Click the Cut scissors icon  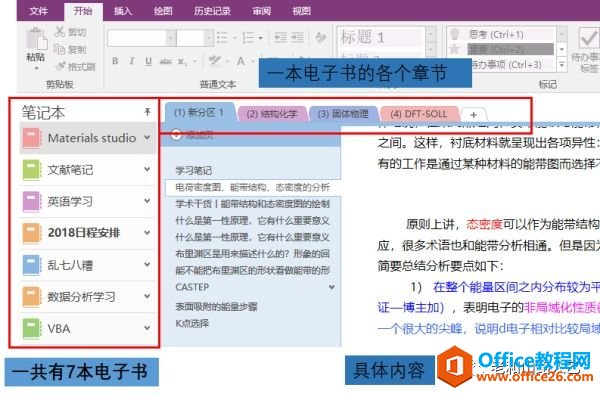pos(59,32)
